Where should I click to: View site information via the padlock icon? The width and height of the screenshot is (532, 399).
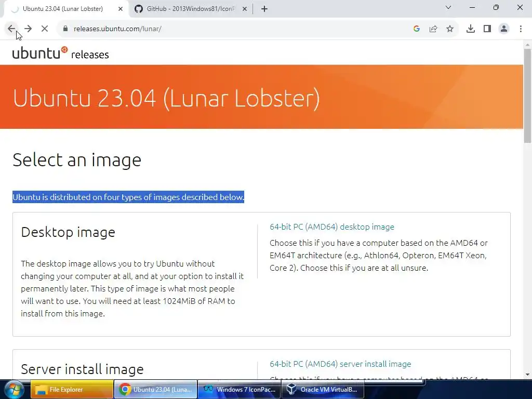65,29
